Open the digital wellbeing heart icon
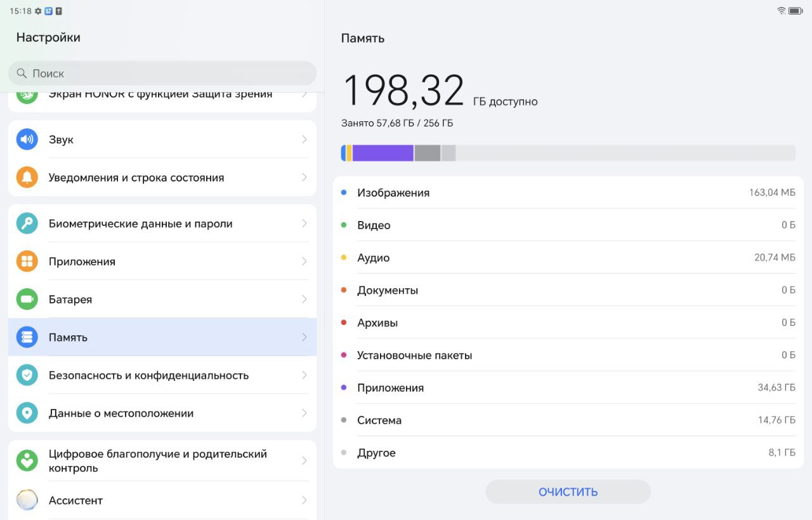This screenshot has width=812, height=520. click(27, 460)
